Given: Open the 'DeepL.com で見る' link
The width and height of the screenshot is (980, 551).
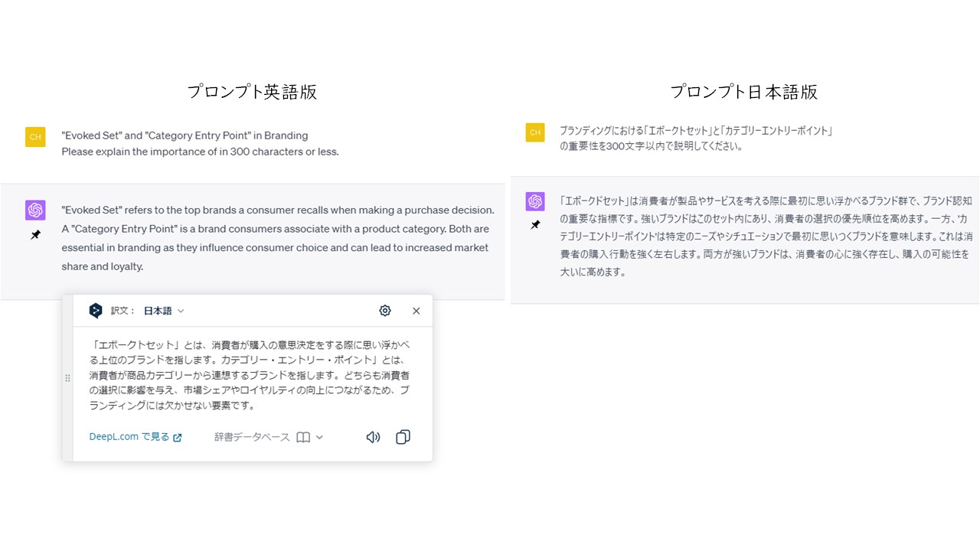Looking at the screenshot, I should tap(135, 437).
